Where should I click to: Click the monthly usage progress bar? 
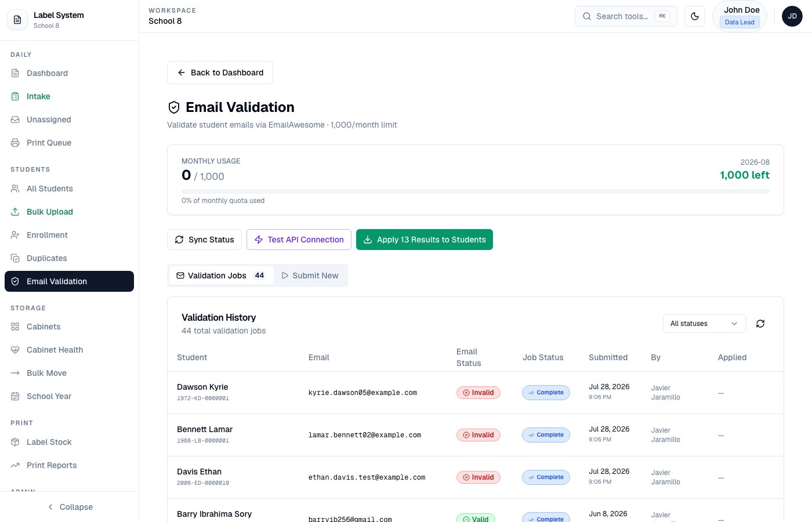476,191
